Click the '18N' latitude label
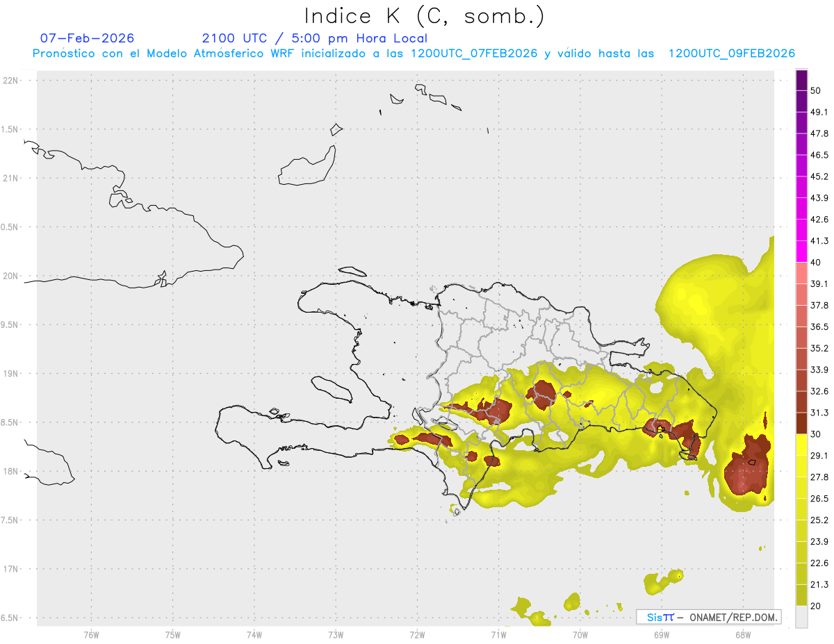Image resolution: width=834 pixels, height=644 pixels. pyautogui.click(x=10, y=471)
